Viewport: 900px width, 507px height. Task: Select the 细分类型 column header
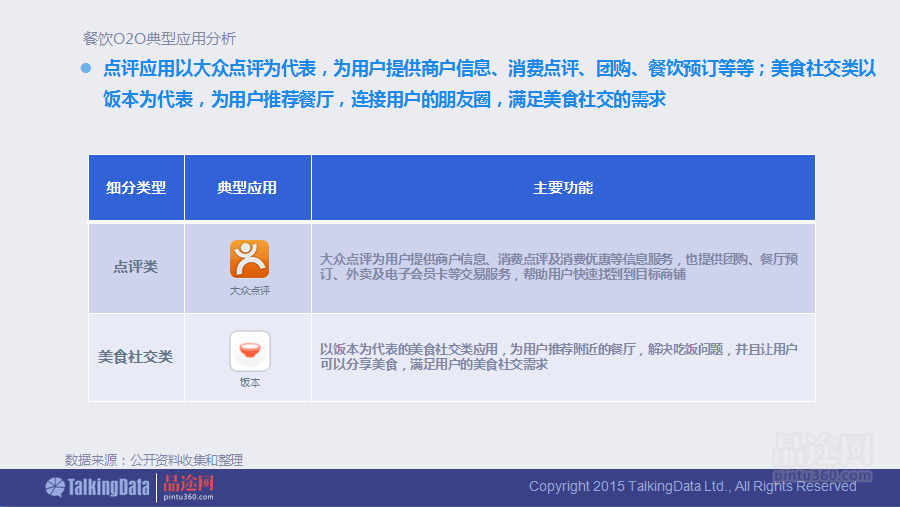click(136, 188)
